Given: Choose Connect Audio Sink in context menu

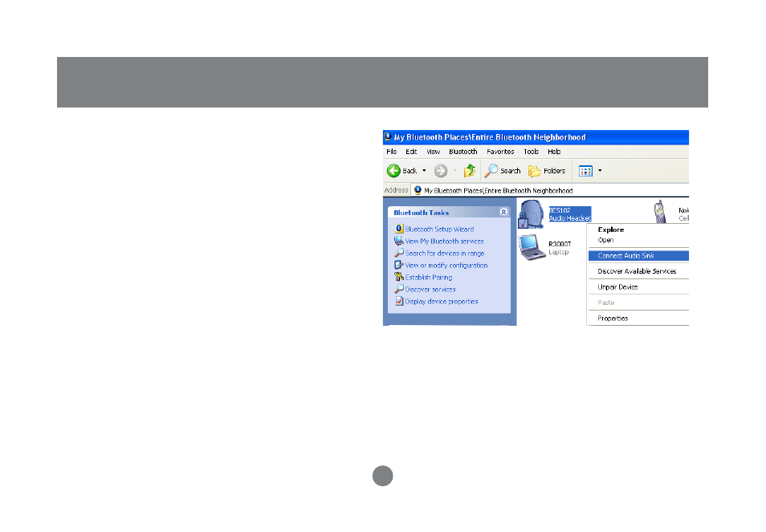Looking at the screenshot, I should [638, 256].
